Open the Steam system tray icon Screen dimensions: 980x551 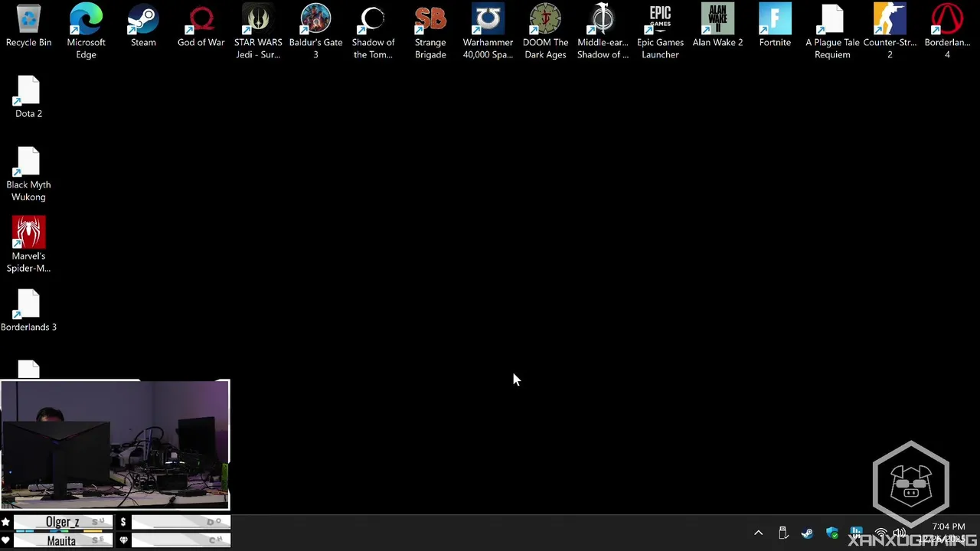[808, 533]
